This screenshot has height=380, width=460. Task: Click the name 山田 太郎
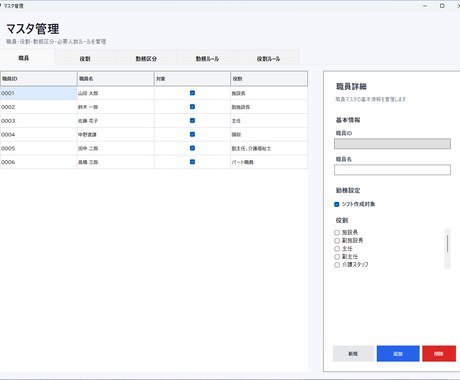pos(88,93)
